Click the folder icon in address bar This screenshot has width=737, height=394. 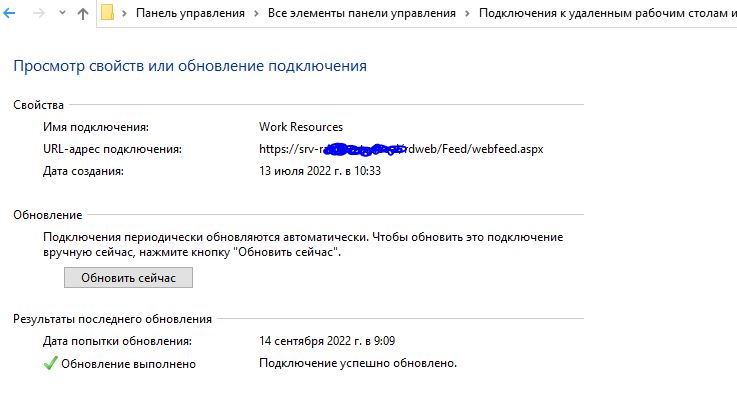107,13
